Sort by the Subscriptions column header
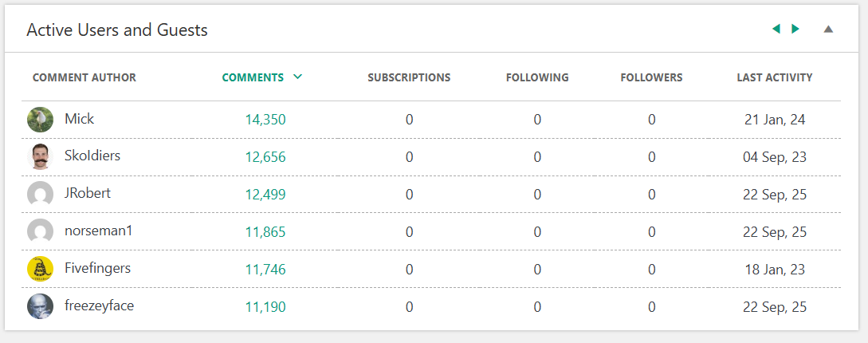Viewport: 868px width, 343px height. pos(409,77)
